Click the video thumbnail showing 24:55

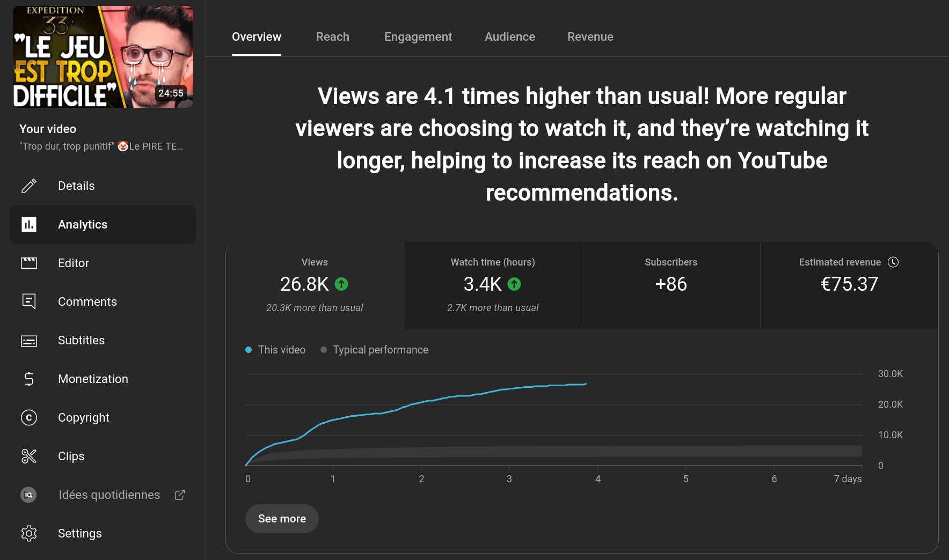103,57
